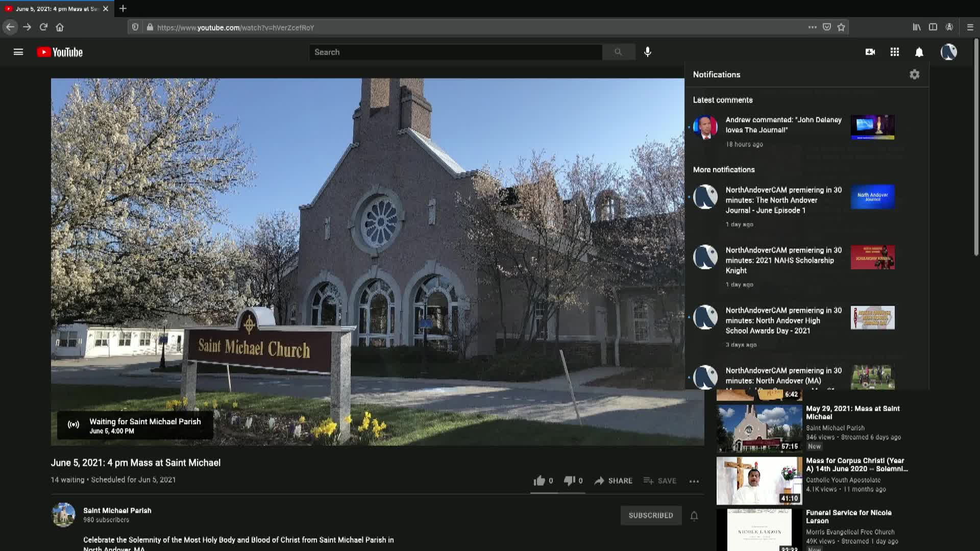Open the Firefox Library icon
980x551 pixels.
point(917,28)
